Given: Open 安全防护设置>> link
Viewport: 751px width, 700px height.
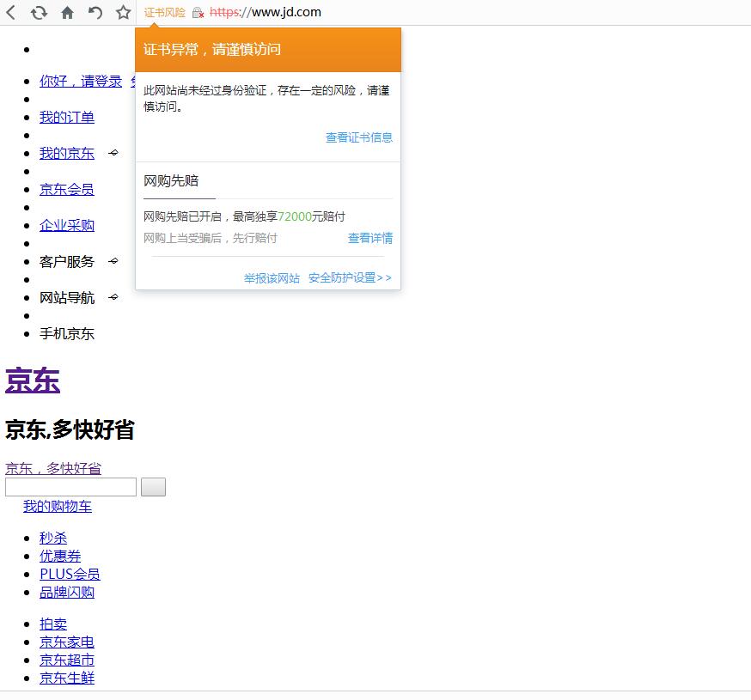Looking at the screenshot, I should point(350,277).
